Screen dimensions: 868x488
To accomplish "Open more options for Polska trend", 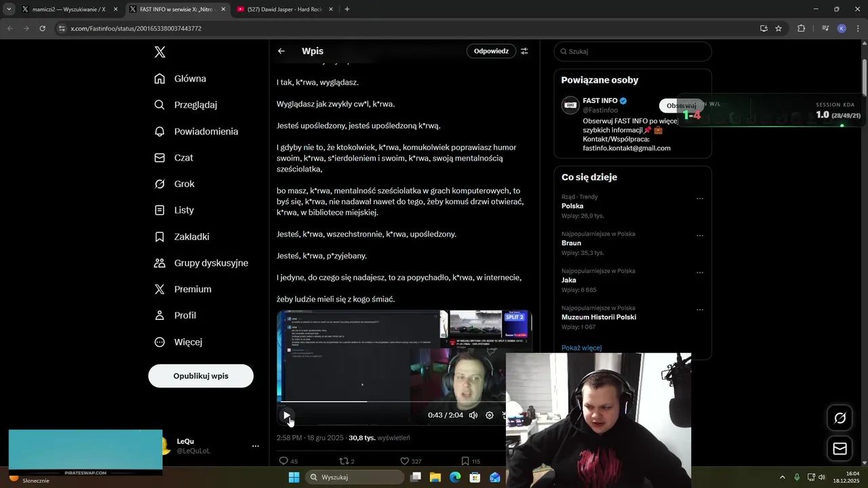I will click(700, 199).
